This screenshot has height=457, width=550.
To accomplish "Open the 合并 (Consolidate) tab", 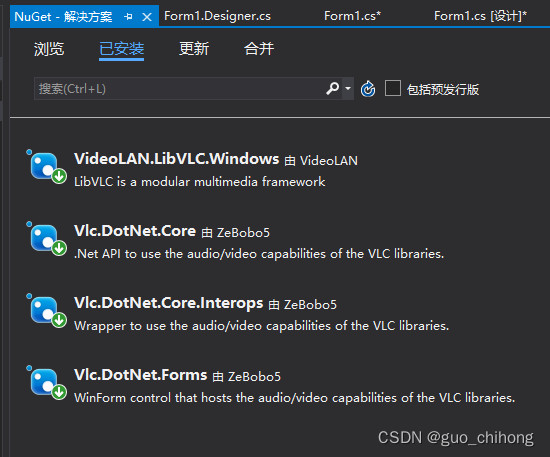I will coord(259,48).
